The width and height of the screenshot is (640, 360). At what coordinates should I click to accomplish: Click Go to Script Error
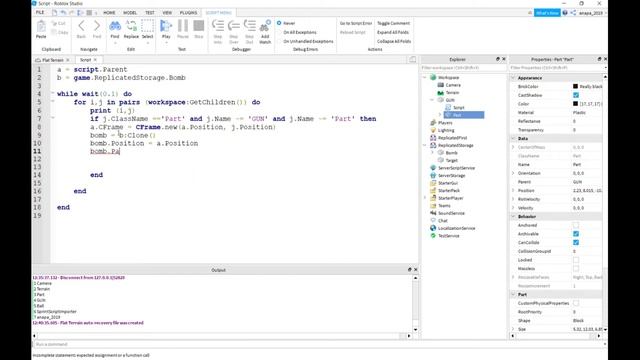[x=356, y=23]
